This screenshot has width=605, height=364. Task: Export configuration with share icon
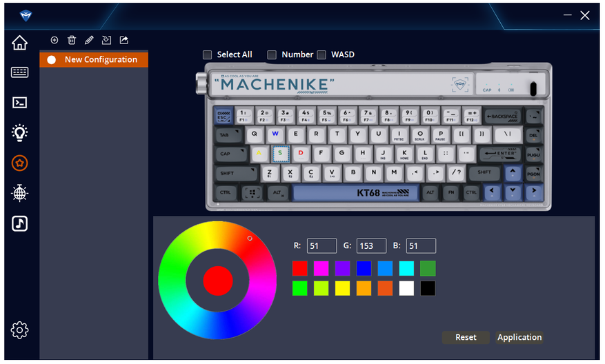124,40
